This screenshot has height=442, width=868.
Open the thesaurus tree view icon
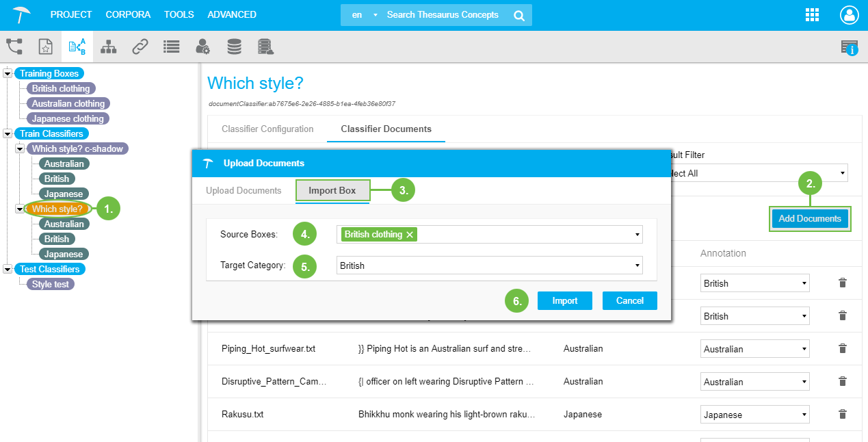tap(14, 47)
